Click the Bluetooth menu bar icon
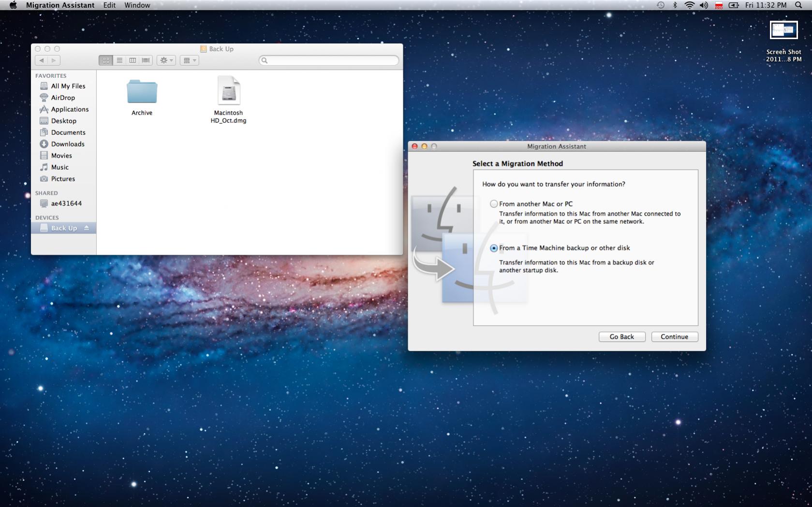Viewport: 812px width, 507px height. click(x=675, y=5)
